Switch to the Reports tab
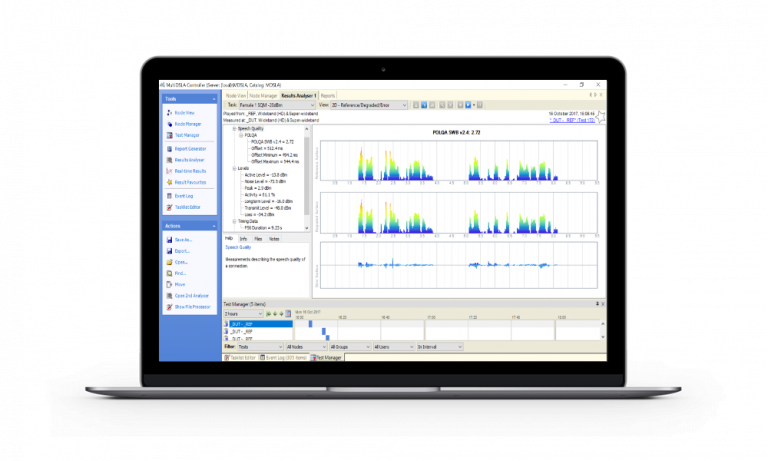 [x=328, y=96]
